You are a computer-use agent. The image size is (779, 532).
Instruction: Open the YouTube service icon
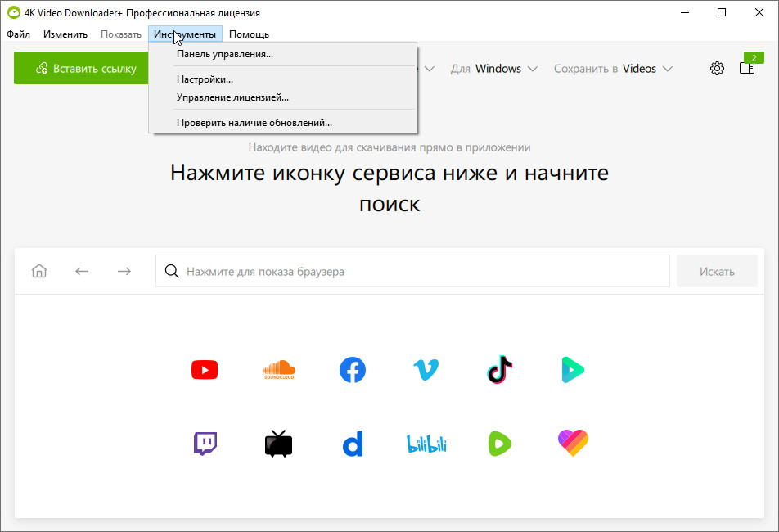pyautogui.click(x=205, y=370)
